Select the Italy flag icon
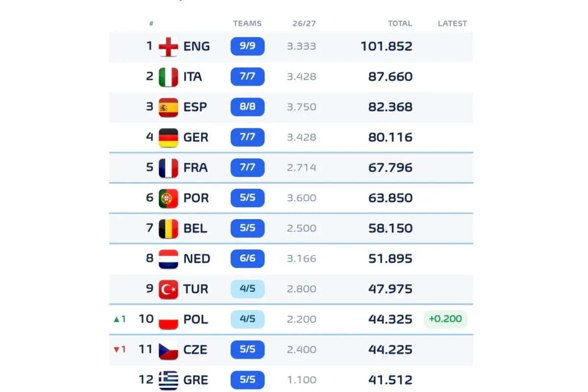Image resolution: width=588 pixels, height=392 pixels. coord(169,77)
